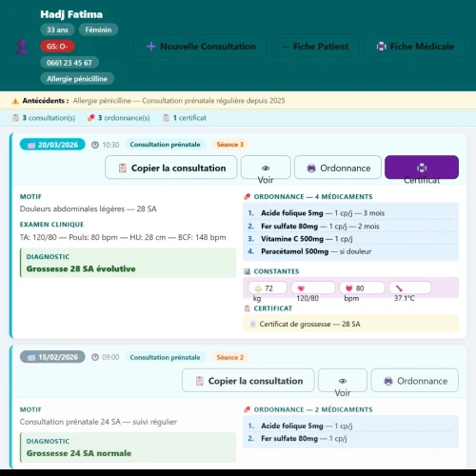Click the Séance 2 badge

point(230,357)
